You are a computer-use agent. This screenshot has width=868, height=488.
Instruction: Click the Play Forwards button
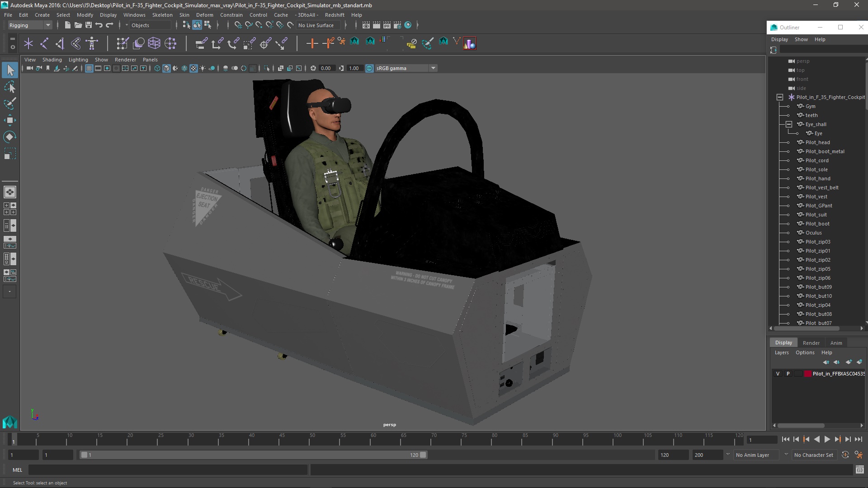click(827, 439)
